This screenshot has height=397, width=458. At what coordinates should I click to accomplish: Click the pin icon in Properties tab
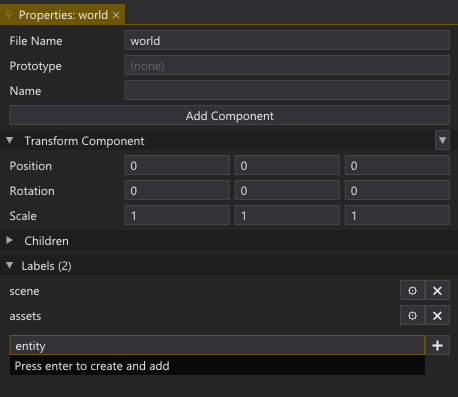point(9,15)
